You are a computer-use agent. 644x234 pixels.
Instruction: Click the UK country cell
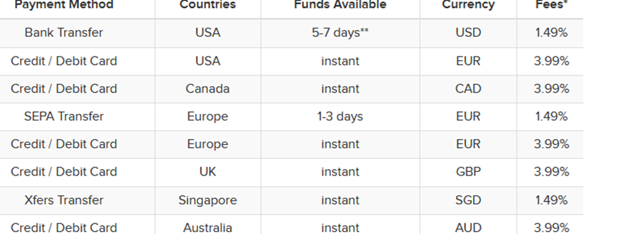208,171
